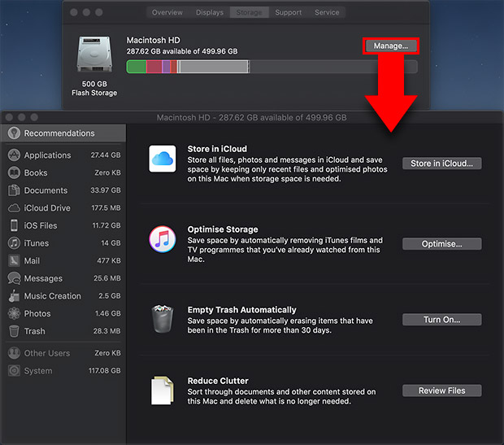Click the storage window title text
The width and height of the screenshot is (504, 445).
(x=252, y=117)
